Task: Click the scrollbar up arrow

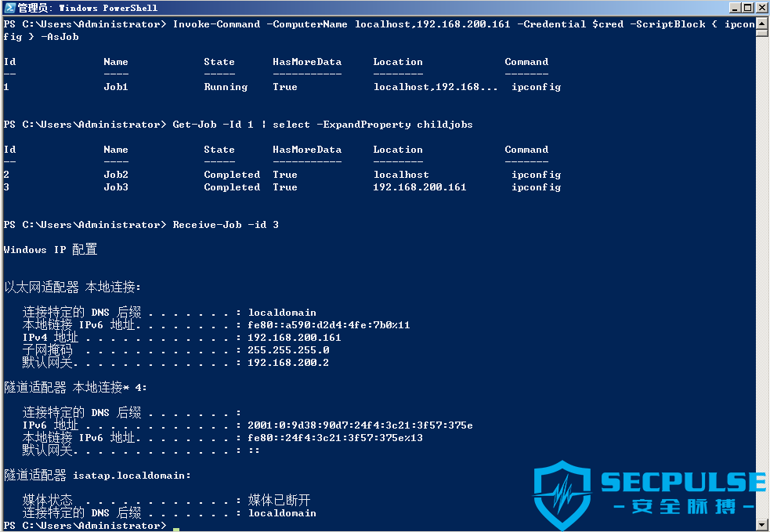Action: (761, 23)
